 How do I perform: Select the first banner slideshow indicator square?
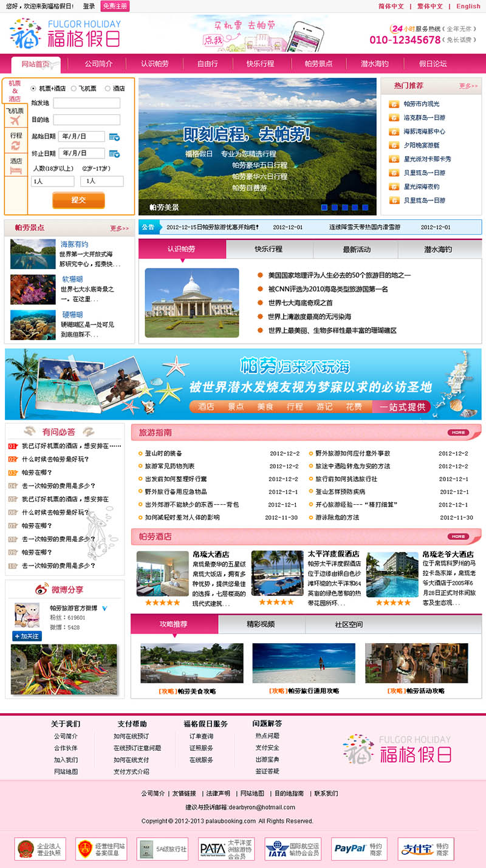324,207
